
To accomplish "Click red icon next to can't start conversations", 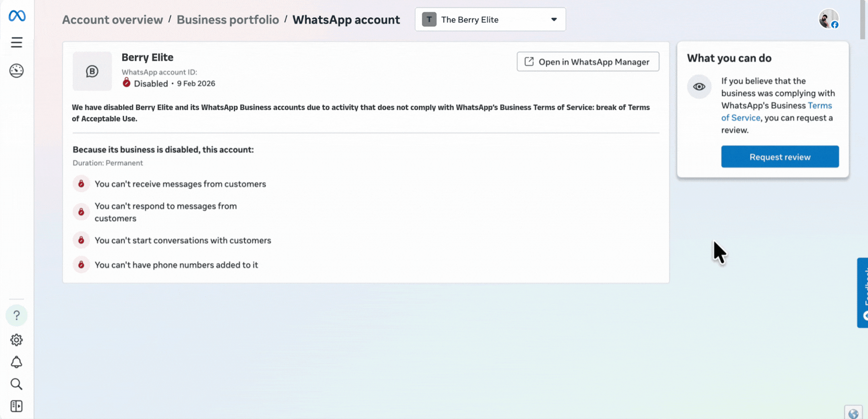I will click(x=81, y=240).
